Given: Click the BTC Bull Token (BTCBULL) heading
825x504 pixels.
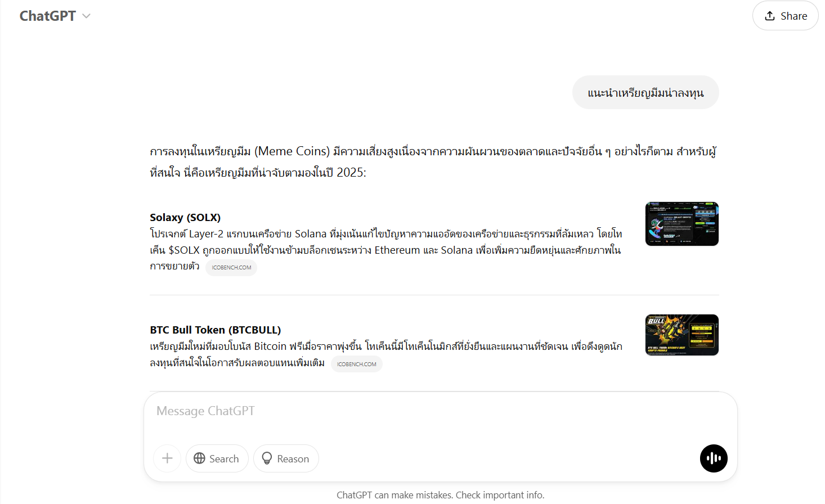Looking at the screenshot, I should [x=216, y=330].
